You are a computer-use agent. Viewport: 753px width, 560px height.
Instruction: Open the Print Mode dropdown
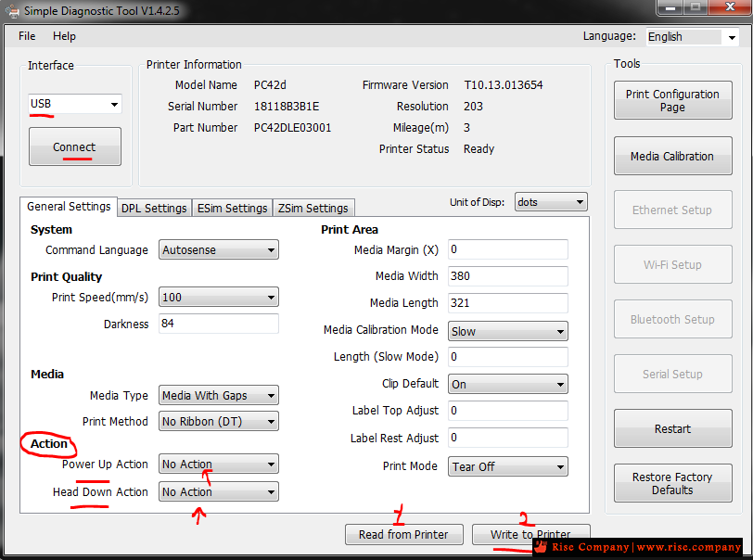coord(508,466)
